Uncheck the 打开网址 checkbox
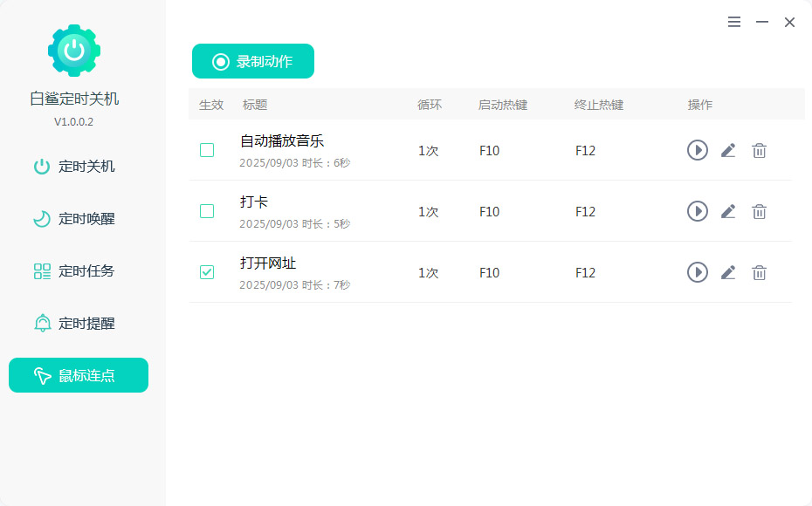This screenshot has height=506, width=812. pyautogui.click(x=207, y=272)
